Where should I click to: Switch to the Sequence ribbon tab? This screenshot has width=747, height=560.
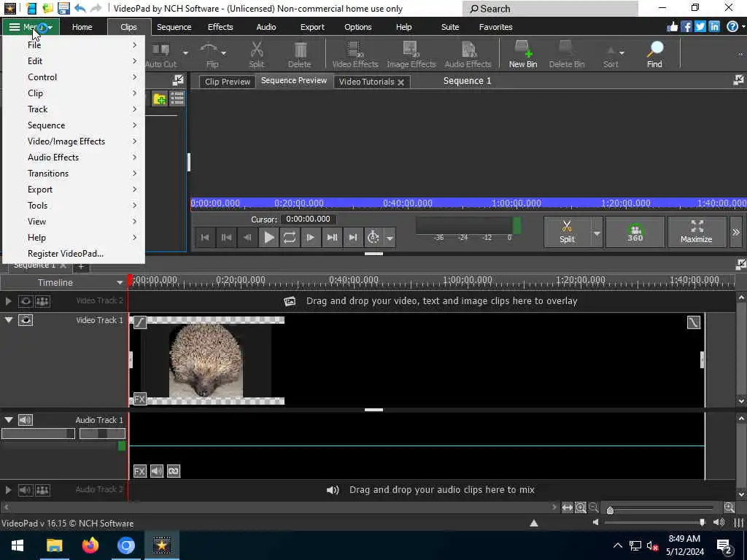174,27
